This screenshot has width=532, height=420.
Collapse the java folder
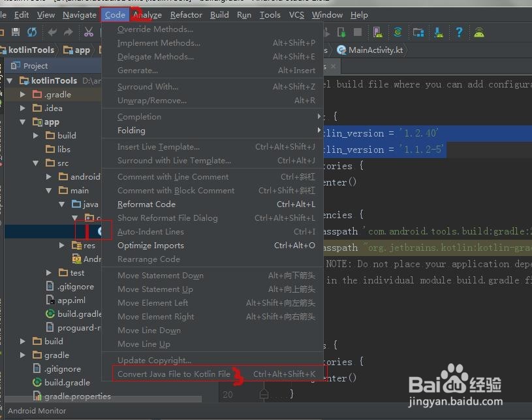62,204
